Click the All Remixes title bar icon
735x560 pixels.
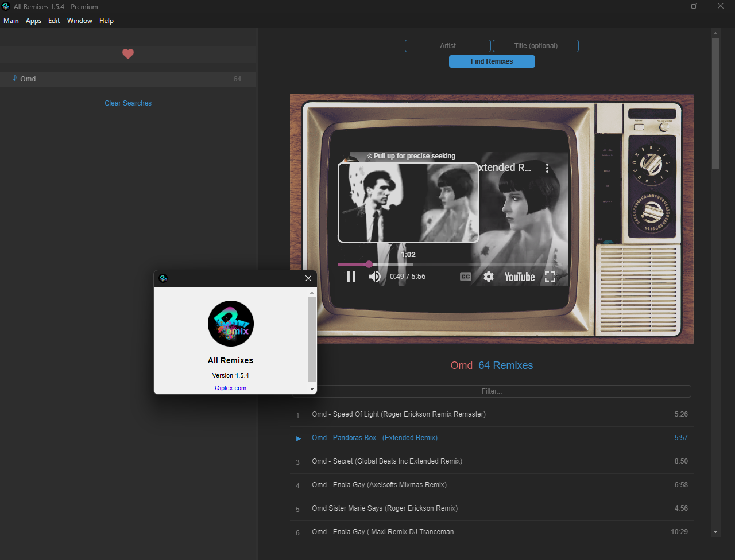click(6, 6)
